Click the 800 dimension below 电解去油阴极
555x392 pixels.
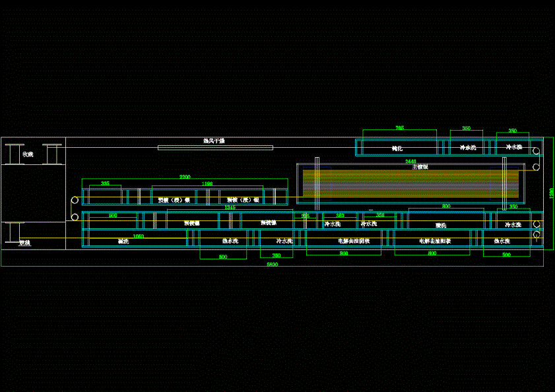344,253
